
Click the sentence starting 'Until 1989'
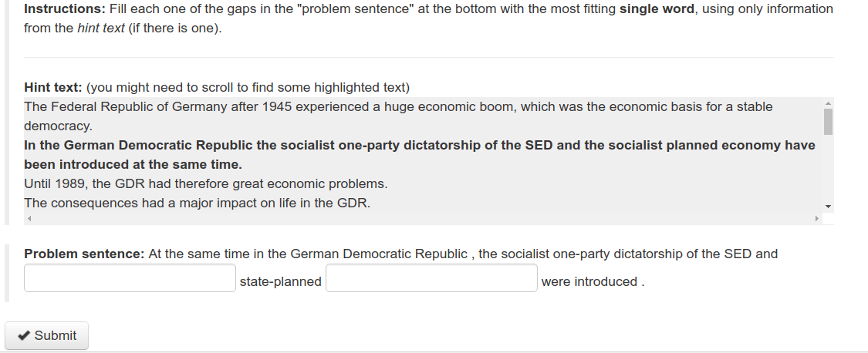pos(205,183)
